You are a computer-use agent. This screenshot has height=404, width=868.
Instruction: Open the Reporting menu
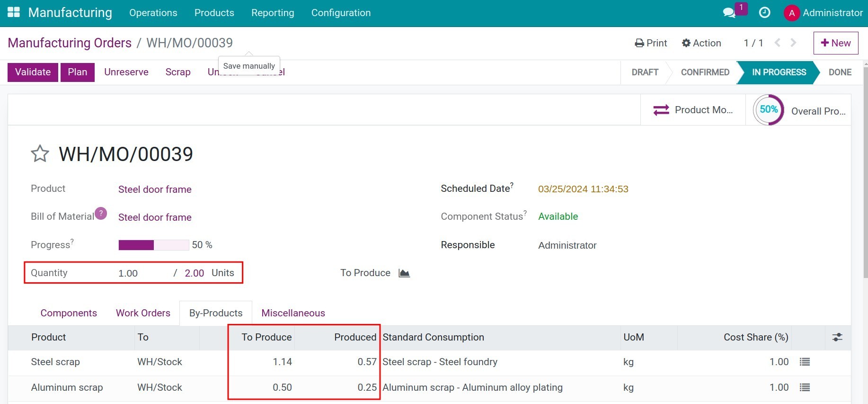click(273, 13)
